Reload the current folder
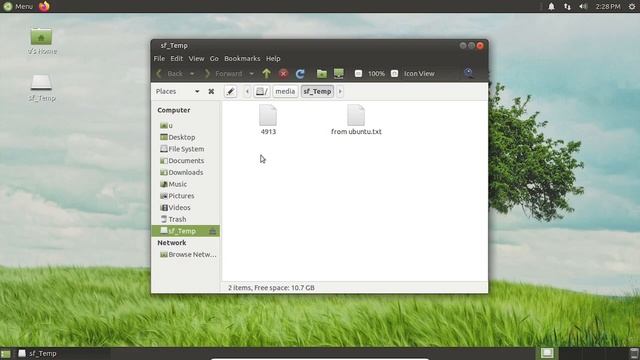This screenshot has height=360, width=640. click(x=300, y=73)
